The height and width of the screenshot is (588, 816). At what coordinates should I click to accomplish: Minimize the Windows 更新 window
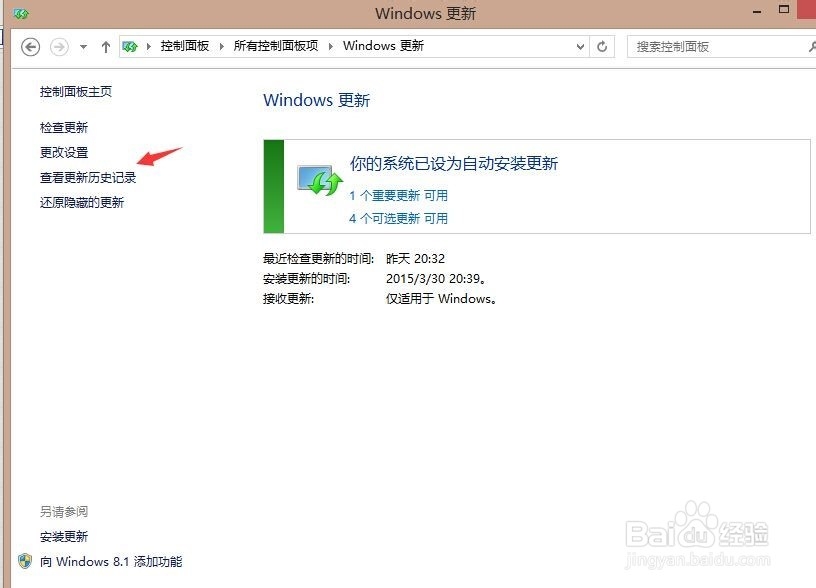coord(757,12)
